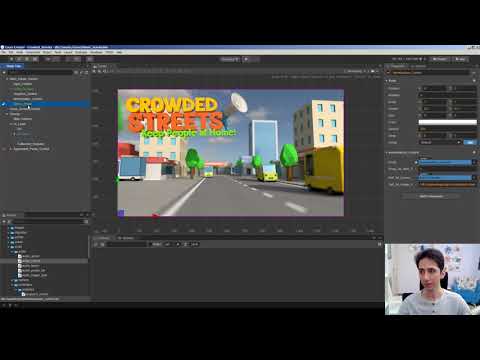
Task: Click the Play preview button
Action: click(x=246, y=59)
